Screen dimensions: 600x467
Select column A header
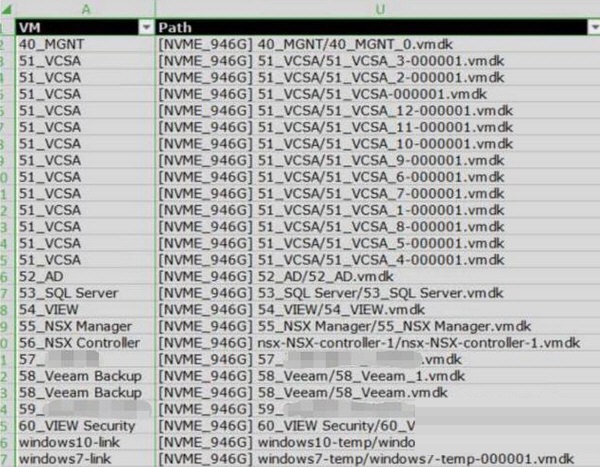click(85, 9)
